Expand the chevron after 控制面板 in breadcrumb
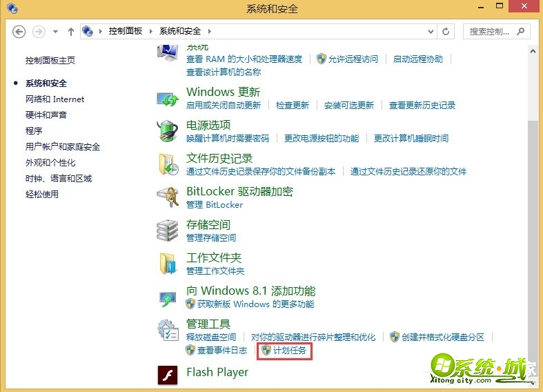 tap(151, 32)
